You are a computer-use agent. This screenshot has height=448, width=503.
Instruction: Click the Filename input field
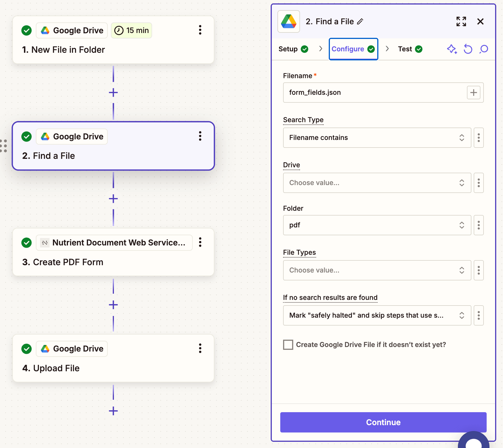point(374,93)
